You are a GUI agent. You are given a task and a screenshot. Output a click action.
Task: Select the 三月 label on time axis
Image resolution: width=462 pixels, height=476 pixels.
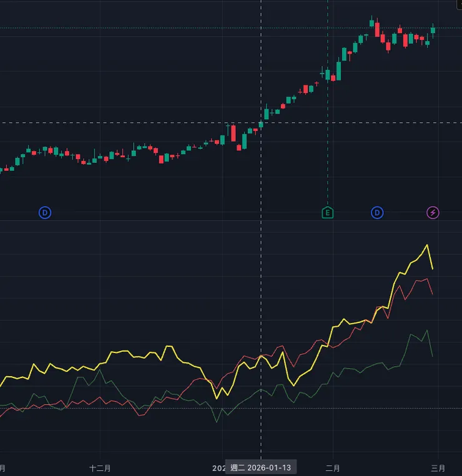click(438, 468)
